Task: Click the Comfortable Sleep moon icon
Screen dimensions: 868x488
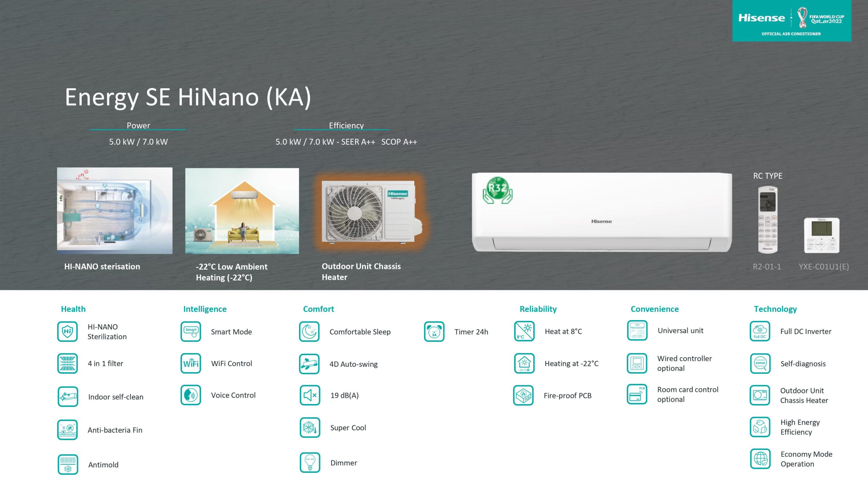Action: pos(309,331)
